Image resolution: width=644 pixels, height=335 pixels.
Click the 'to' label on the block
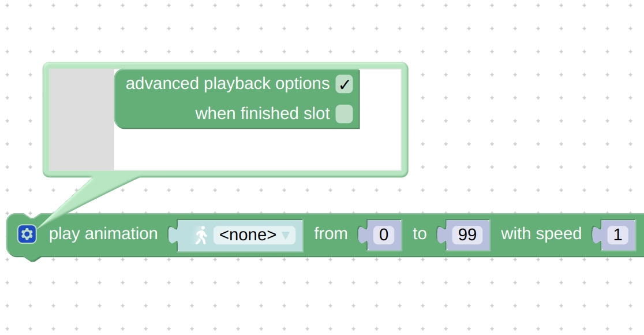(x=420, y=234)
